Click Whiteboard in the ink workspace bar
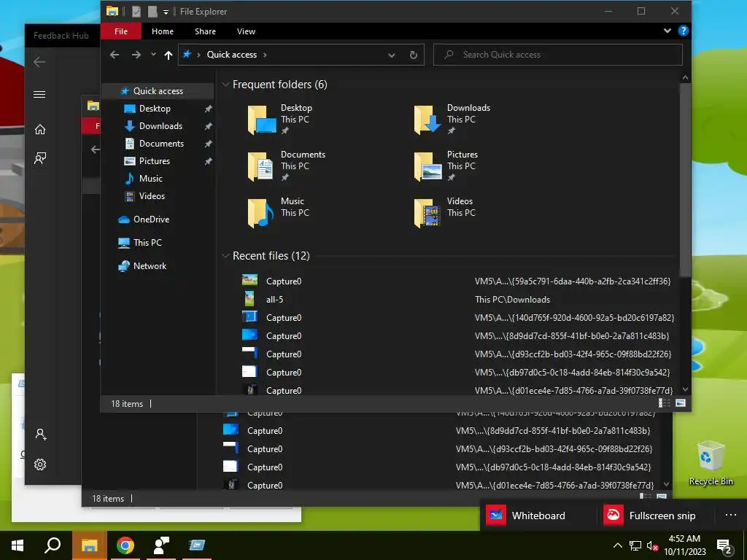 point(538,516)
